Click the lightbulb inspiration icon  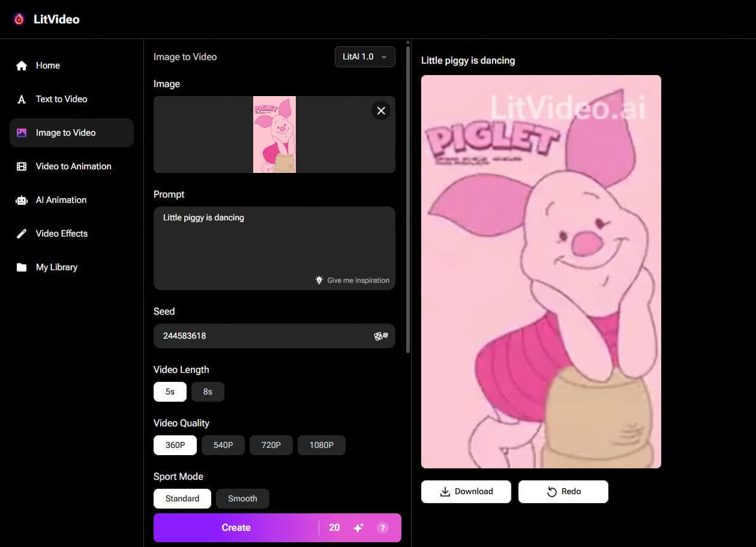[319, 280]
